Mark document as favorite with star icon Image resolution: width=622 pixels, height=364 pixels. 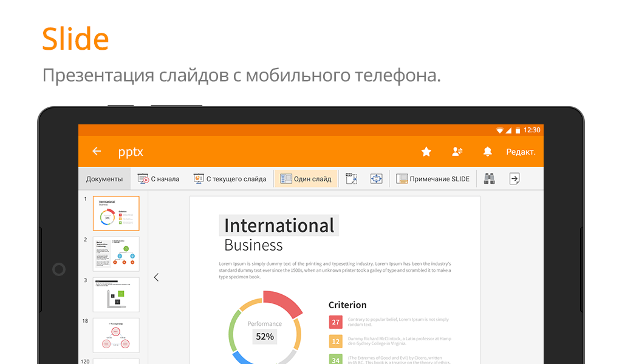(426, 152)
